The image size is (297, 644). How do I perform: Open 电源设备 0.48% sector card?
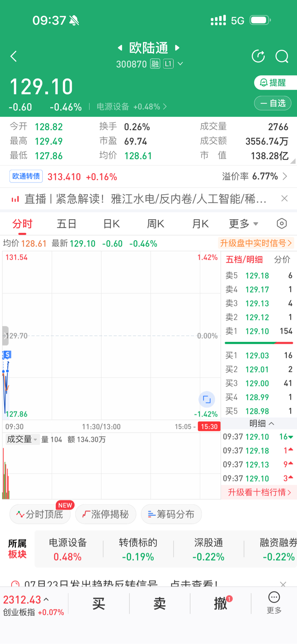pos(68,549)
